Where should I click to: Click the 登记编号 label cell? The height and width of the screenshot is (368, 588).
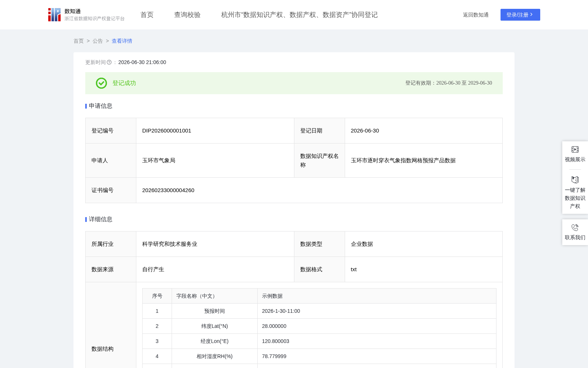coord(111,131)
